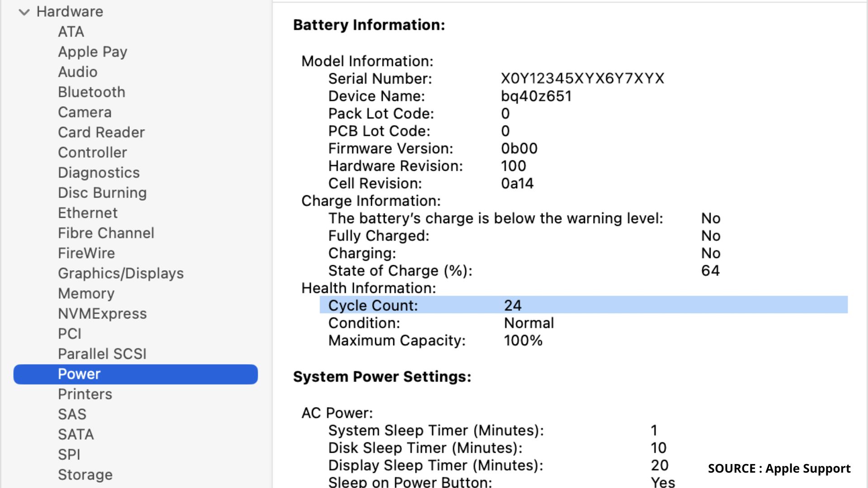The height and width of the screenshot is (488, 868).
Task: Open the FireWire entry
Action: (x=86, y=253)
